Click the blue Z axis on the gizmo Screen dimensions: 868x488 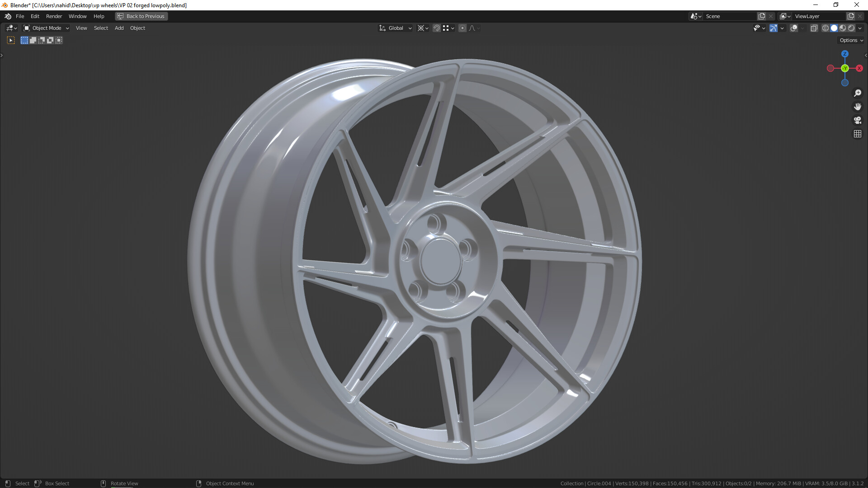pyautogui.click(x=844, y=54)
